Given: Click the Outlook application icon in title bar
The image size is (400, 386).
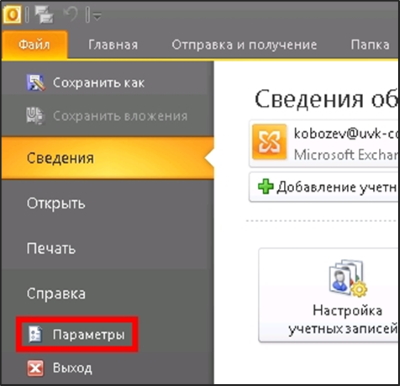Looking at the screenshot, I should tap(12, 15).
